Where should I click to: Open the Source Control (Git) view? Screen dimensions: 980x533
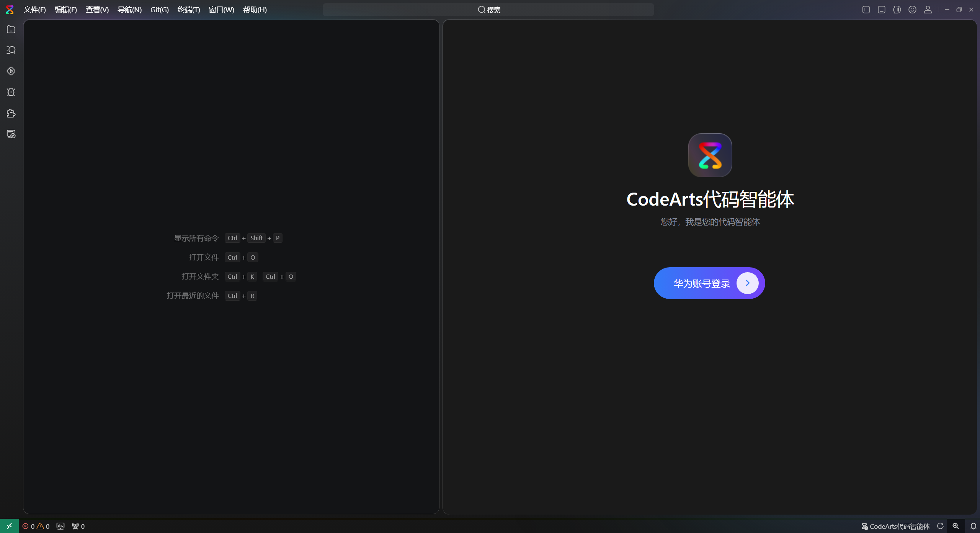pyautogui.click(x=11, y=71)
